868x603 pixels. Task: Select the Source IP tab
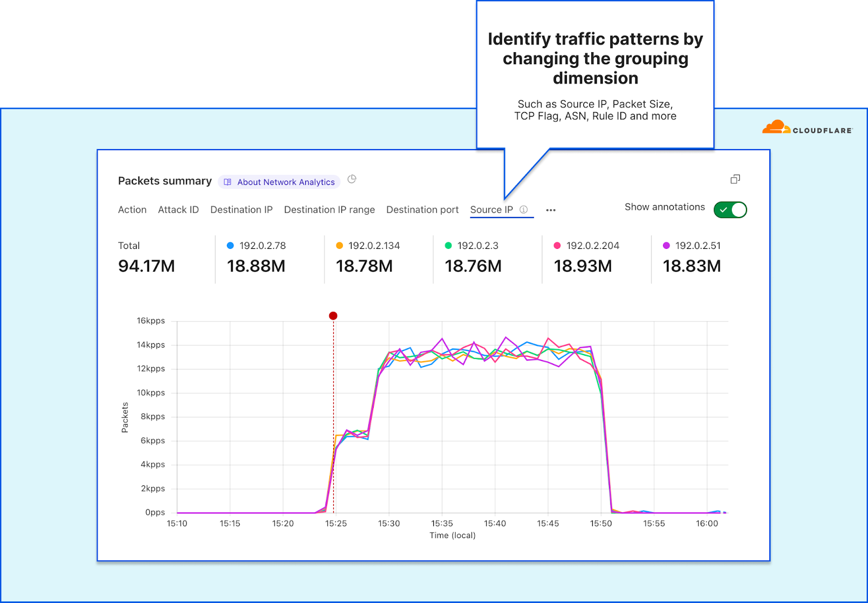click(492, 210)
